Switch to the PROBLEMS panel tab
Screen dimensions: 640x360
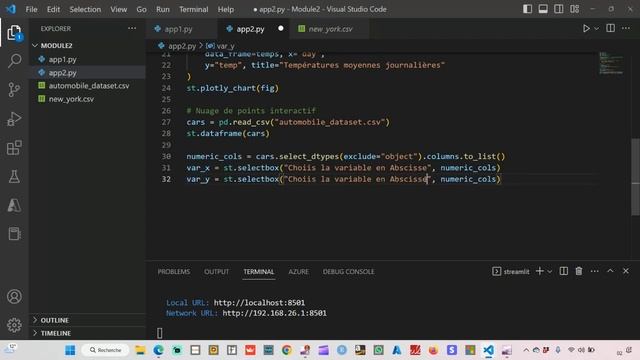tap(174, 271)
